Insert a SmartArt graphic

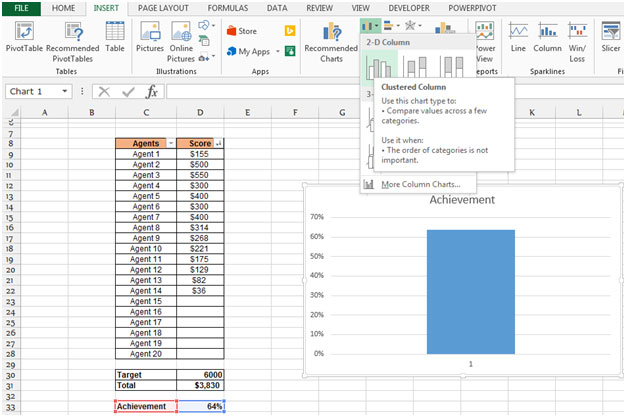point(204,41)
